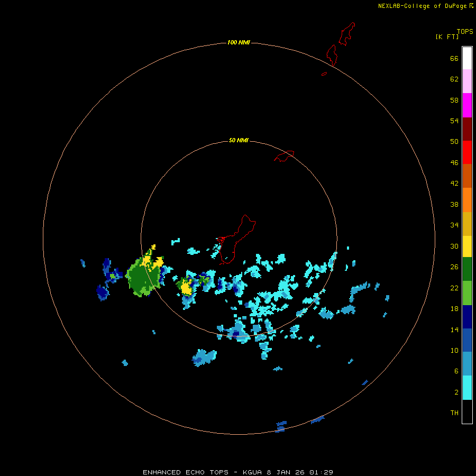Click the '46' legend value
476x476 pixels.
point(454,162)
